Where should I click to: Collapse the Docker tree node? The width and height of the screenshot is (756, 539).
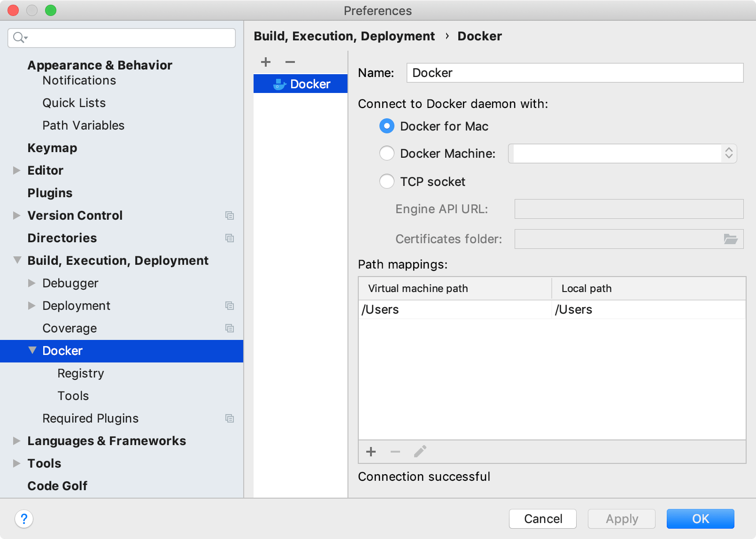tap(32, 350)
